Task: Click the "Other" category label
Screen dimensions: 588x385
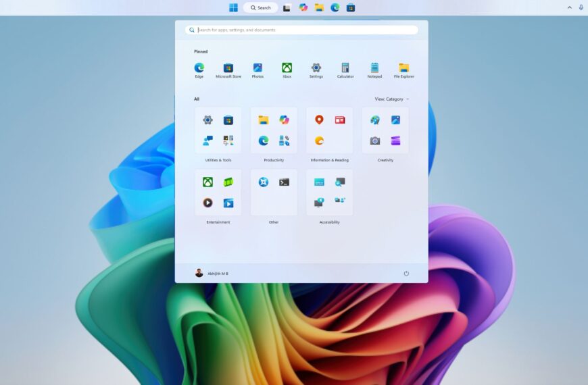Action: [x=274, y=222]
